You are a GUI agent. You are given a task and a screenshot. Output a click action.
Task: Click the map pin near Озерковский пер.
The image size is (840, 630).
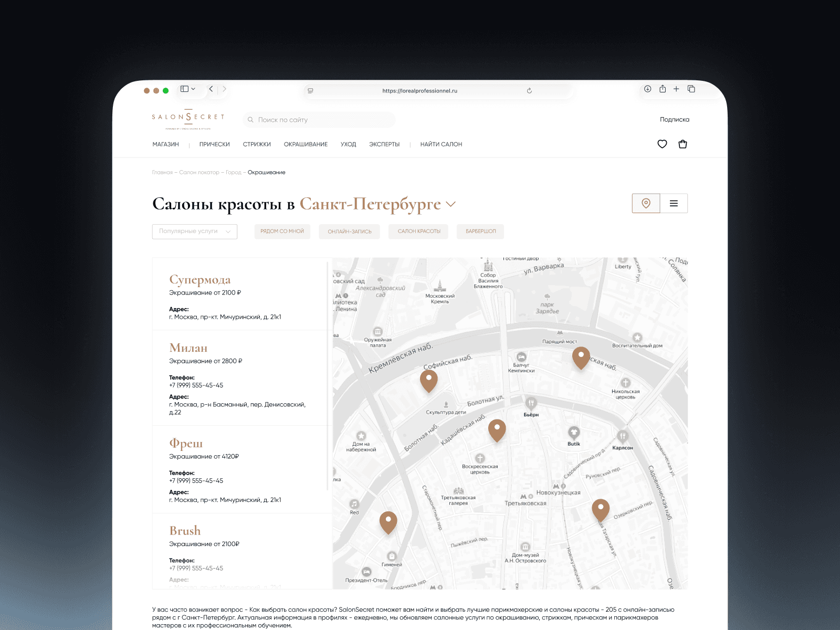(x=601, y=510)
